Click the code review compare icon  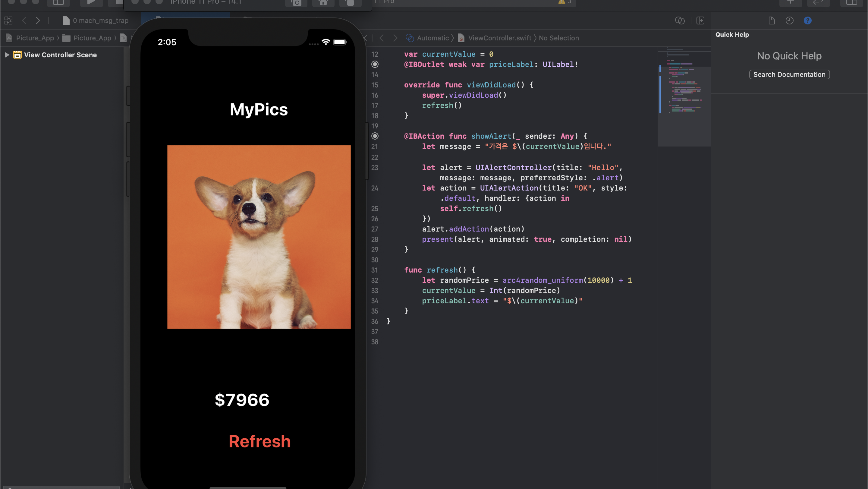pyautogui.click(x=680, y=21)
